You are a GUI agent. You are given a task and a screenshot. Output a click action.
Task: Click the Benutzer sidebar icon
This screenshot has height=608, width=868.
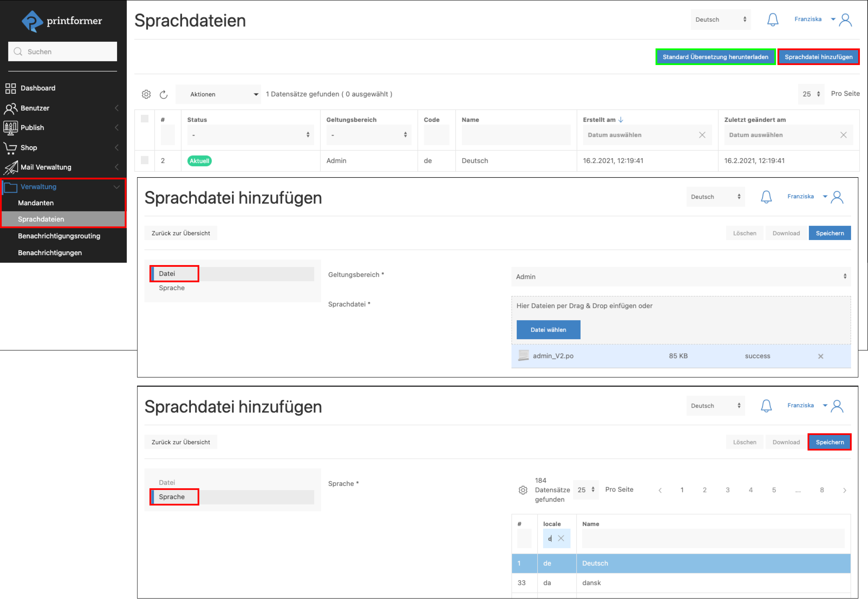(x=10, y=108)
